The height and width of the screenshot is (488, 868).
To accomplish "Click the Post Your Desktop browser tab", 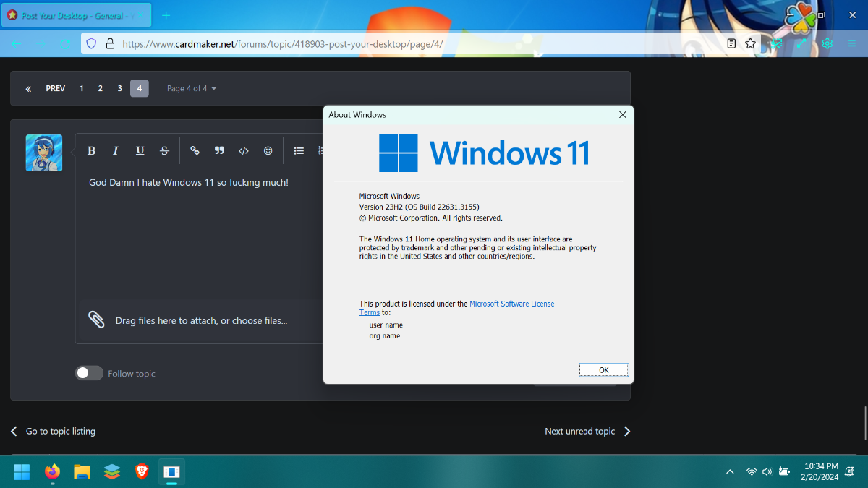I will pos(75,15).
